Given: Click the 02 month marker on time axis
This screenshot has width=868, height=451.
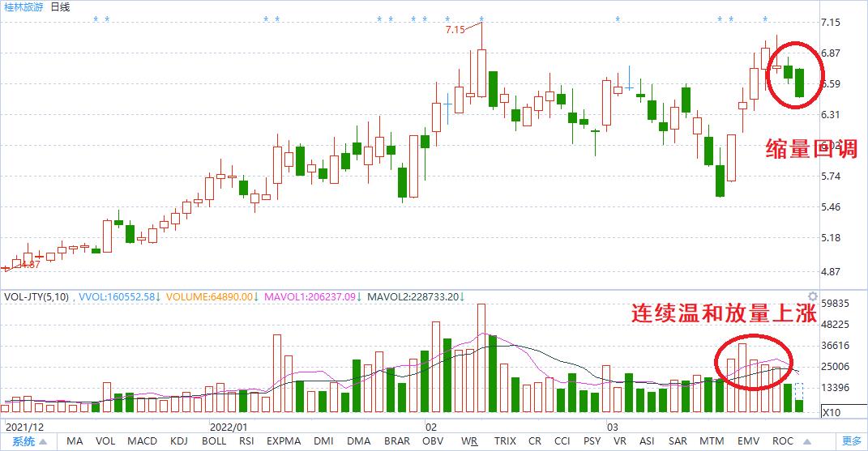Looking at the screenshot, I should coord(430,428).
